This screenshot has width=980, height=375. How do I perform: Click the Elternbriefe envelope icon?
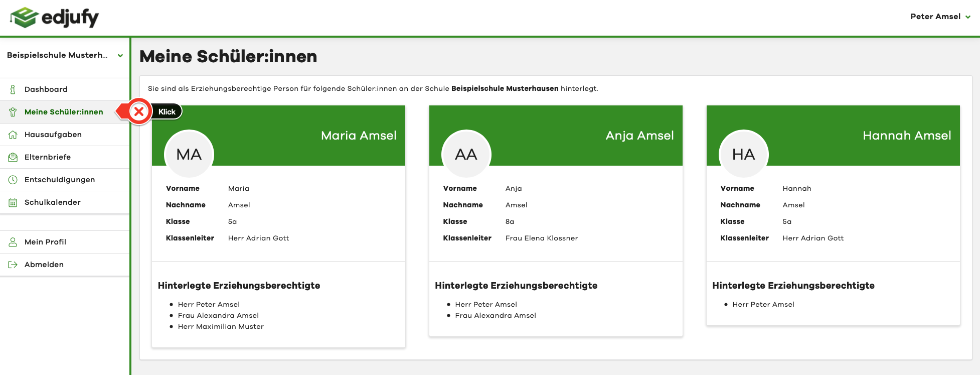tap(13, 157)
